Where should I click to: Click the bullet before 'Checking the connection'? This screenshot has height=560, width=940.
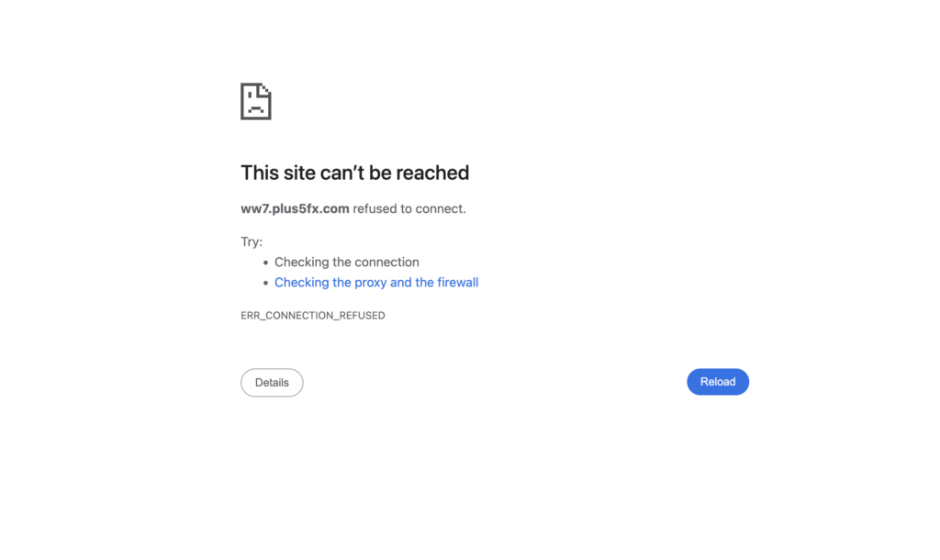[x=266, y=263]
